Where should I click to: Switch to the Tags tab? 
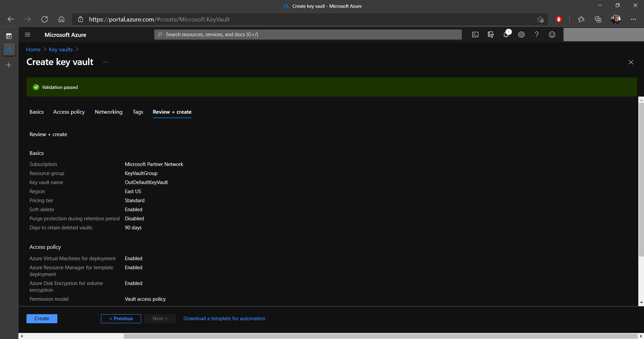138,112
